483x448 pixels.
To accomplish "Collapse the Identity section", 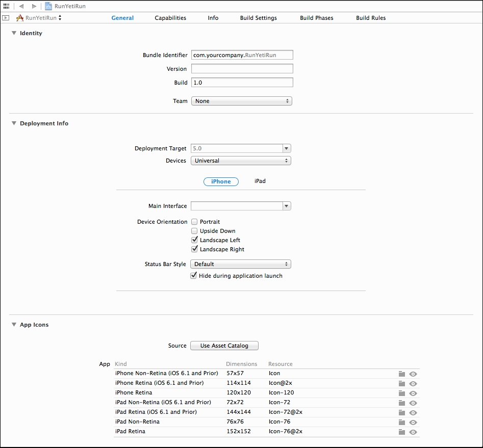I will click(14, 33).
